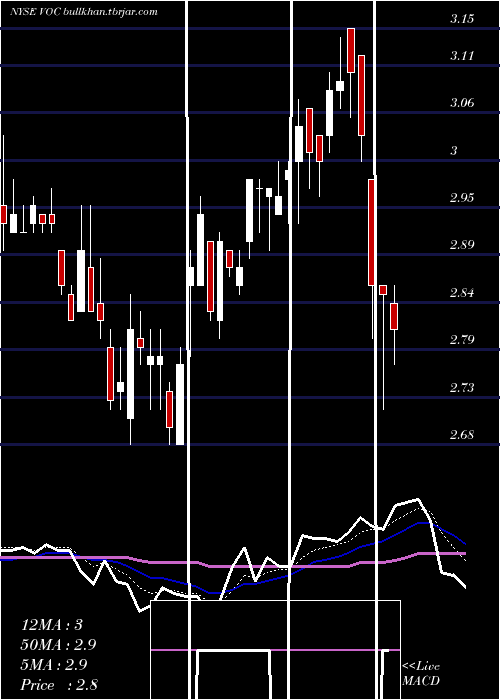Viewport: 500px width, 700px height.
Task: Click the 2.73 price axis label
Action: pyautogui.click(x=462, y=387)
